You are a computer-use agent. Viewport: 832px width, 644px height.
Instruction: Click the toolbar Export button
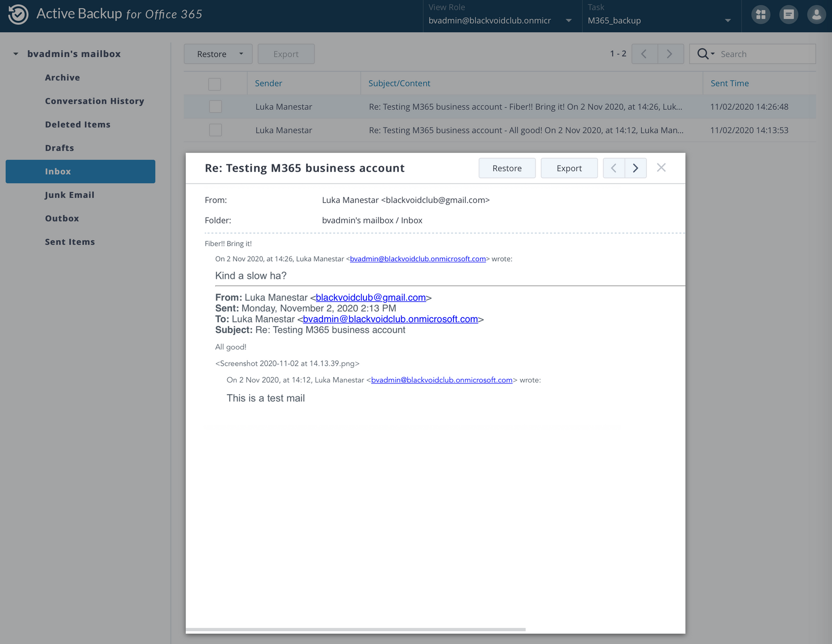tap(286, 54)
